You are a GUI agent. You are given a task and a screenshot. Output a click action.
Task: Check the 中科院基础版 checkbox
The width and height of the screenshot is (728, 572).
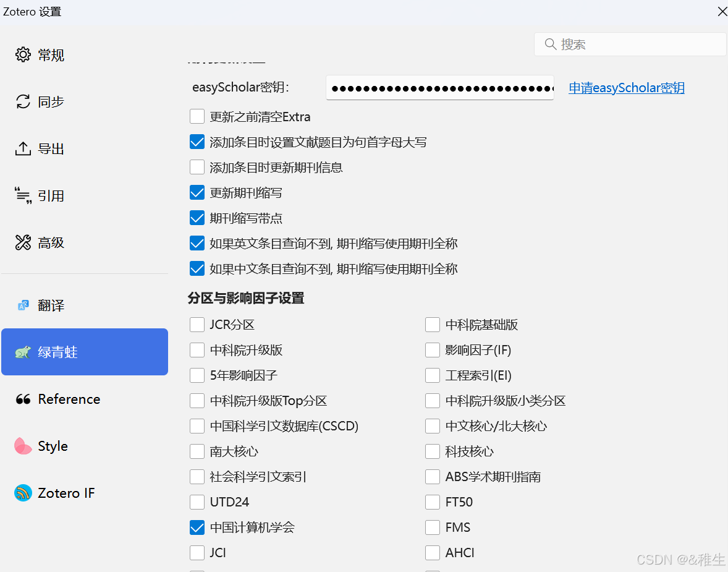point(432,324)
